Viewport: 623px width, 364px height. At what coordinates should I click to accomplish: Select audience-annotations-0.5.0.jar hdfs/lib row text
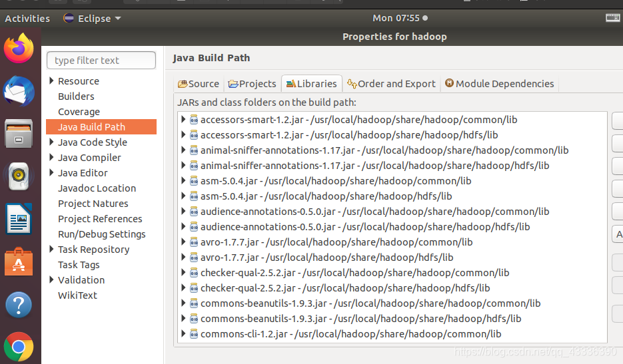coord(365,227)
